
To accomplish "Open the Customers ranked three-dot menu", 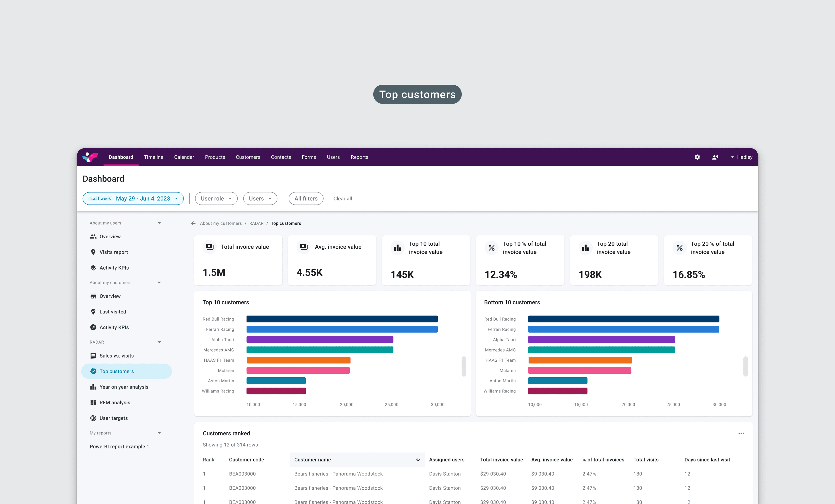I will pyautogui.click(x=741, y=434).
